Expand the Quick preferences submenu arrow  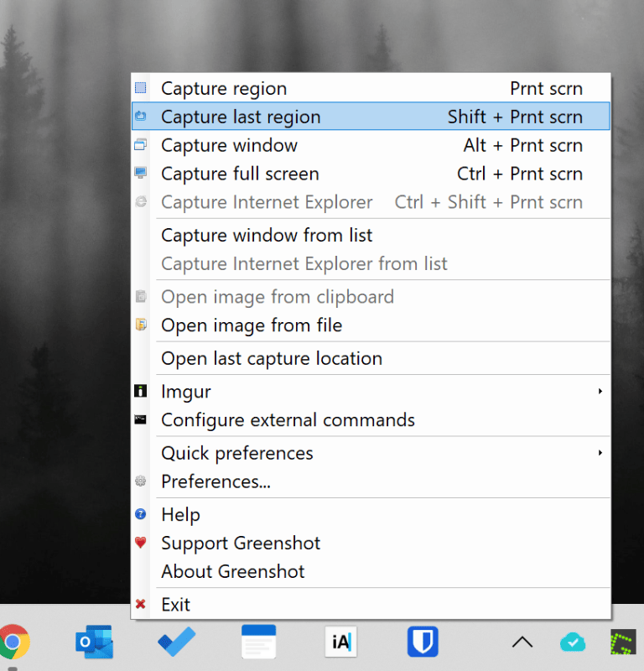(600, 453)
